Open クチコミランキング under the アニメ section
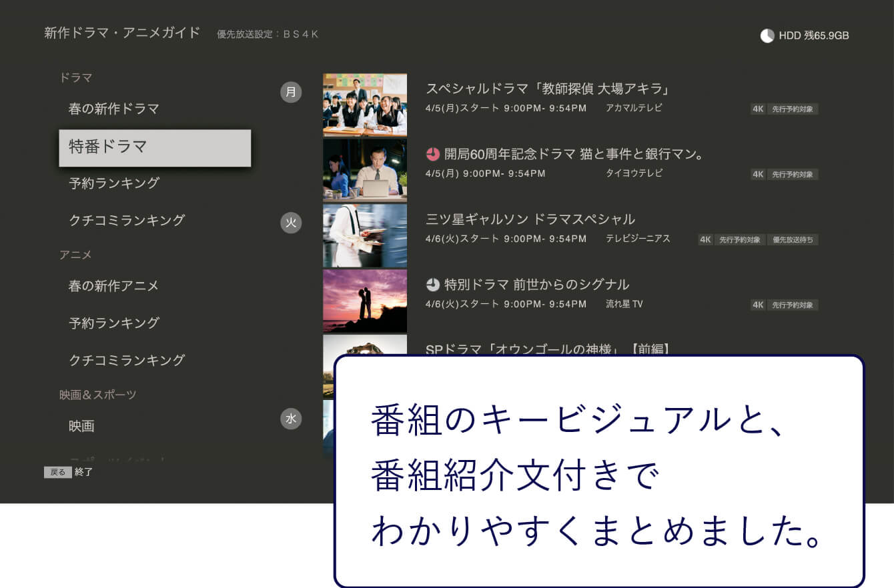Viewport: 894px width, 588px height. pos(127,360)
